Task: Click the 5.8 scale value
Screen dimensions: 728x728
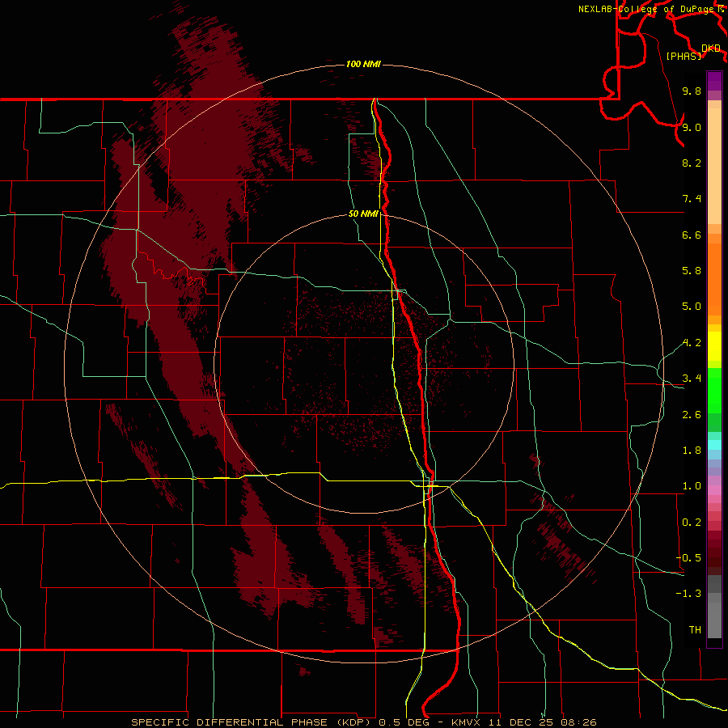Action: (692, 271)
